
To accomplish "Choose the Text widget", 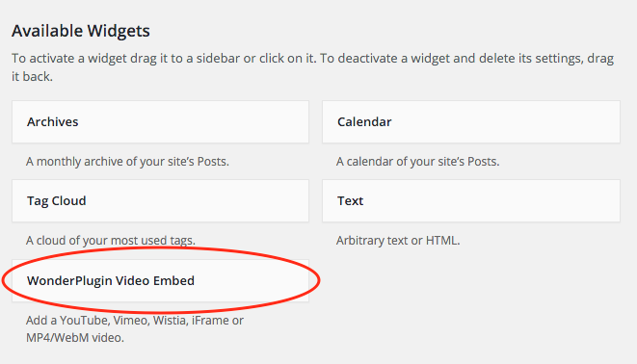I will [x=471, y=201].
